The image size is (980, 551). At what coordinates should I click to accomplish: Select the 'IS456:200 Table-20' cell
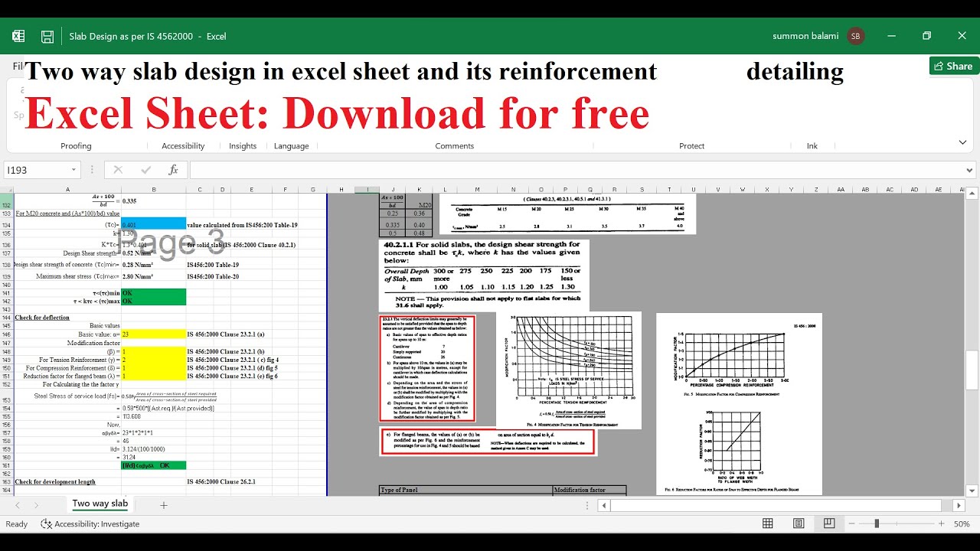pyautogui.click(x=213, y=275)
